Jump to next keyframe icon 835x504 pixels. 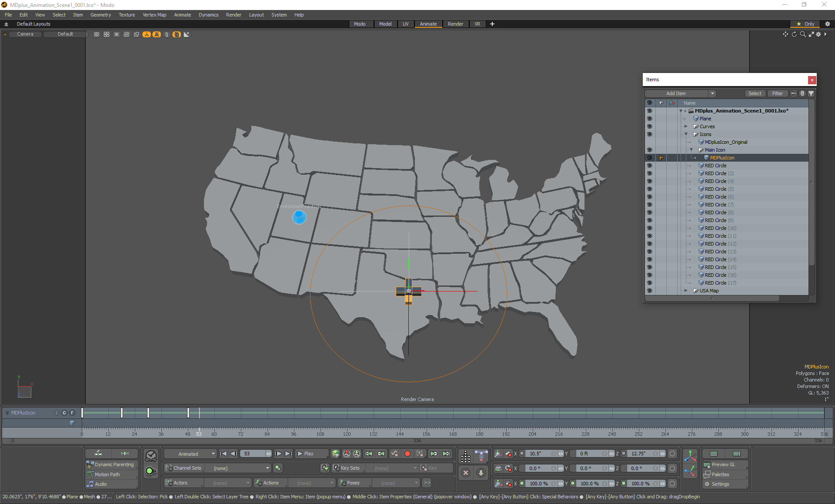pos(434,454)
